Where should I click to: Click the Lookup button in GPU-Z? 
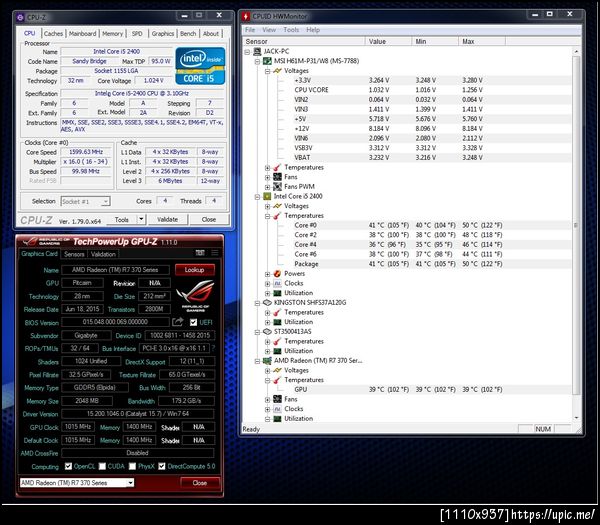pyautogui.click(x=194, y=270)
